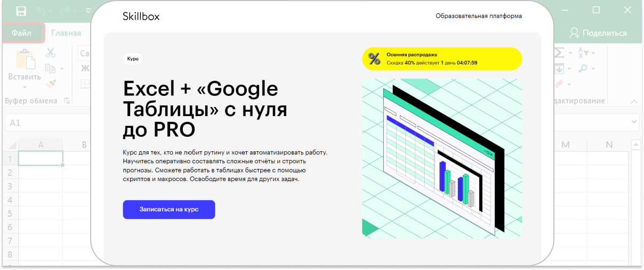Click the AutoSum sigma icon
This screenshot has height=270, width=644.
(x=559, y=53)
